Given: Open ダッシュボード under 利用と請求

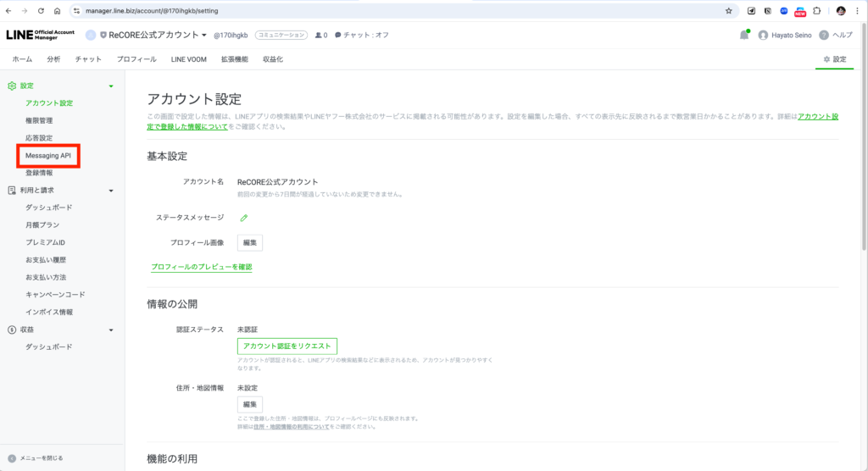Looking at the screenshot, I should (48, 208).
